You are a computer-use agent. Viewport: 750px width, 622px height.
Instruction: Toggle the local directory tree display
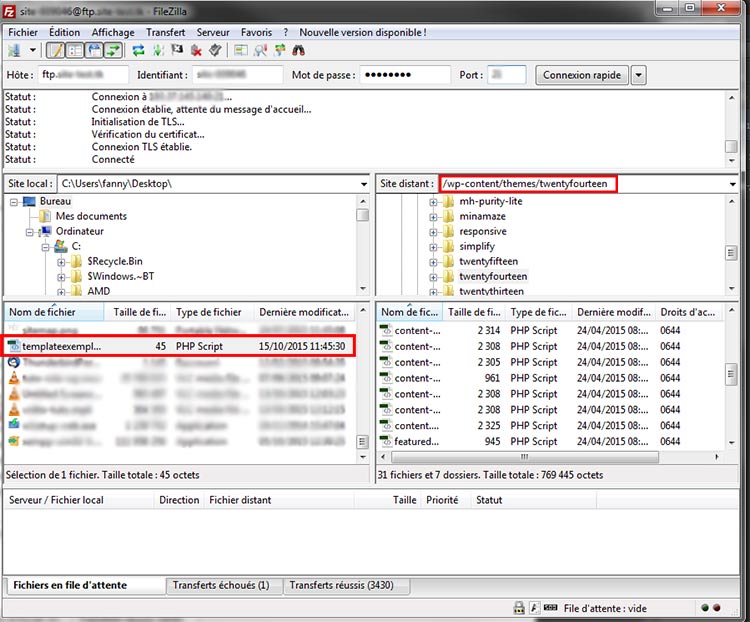(x=75, y=50)
